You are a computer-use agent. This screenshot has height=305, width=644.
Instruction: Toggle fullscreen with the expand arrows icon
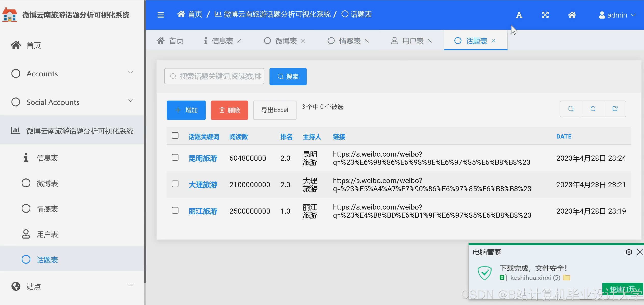545,15
